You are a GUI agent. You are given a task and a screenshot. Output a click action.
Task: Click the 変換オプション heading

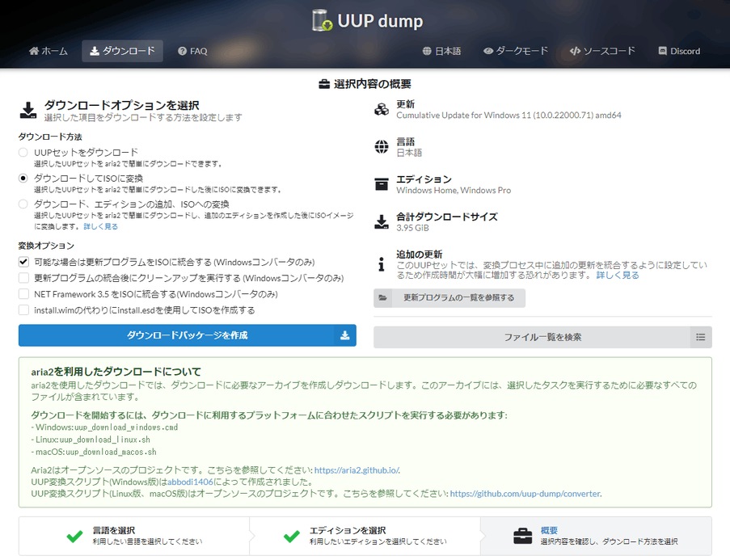point(46,246)
